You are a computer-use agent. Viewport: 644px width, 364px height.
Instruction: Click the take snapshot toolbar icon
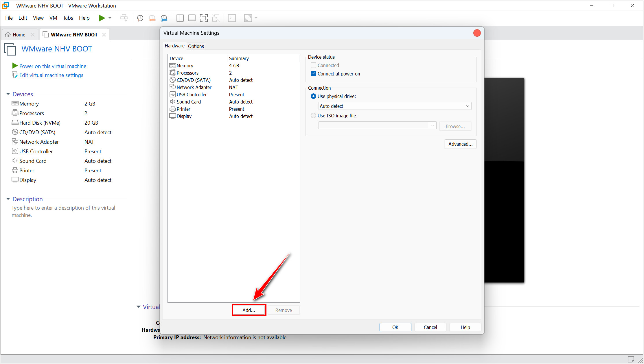[140, 18]
